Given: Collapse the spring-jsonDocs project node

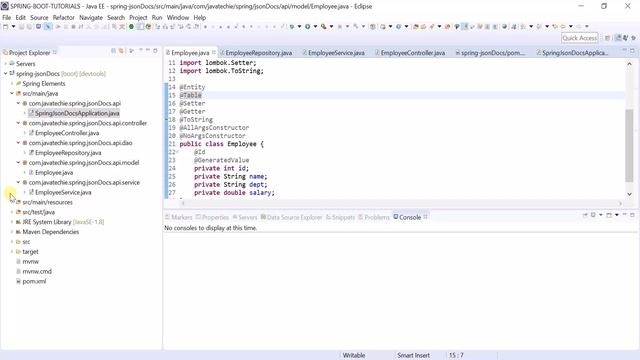Looking at the screenshot, I should (6, 73).
